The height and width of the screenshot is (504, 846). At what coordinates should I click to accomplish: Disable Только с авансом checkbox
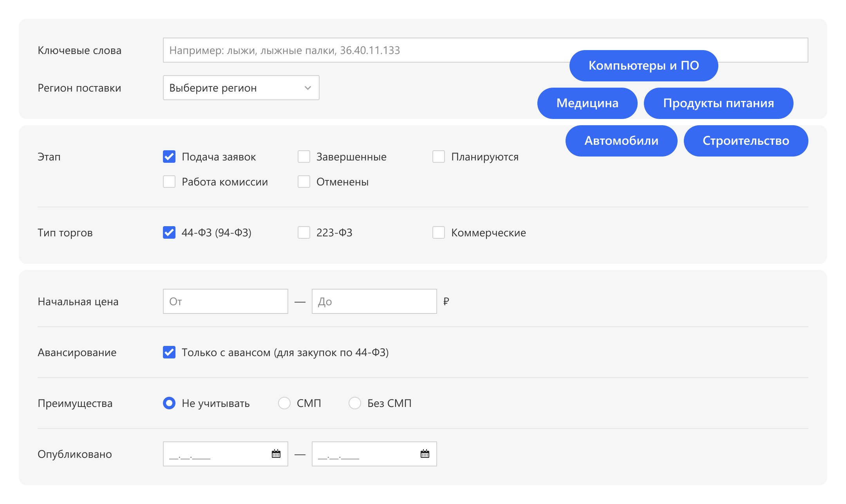coord(169,353)
